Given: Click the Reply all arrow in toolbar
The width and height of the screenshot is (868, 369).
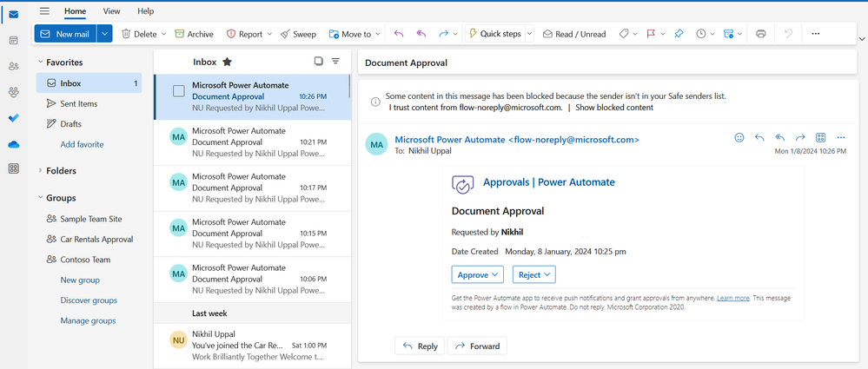Looking at the screenshot, I should click(x=421, y=34).
